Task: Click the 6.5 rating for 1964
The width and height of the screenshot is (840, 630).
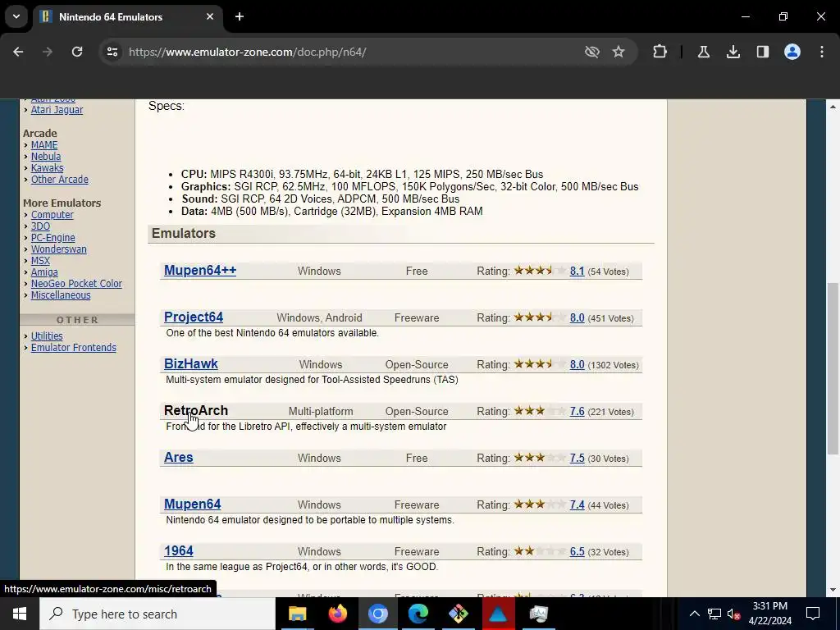Action: click(577, 552)
